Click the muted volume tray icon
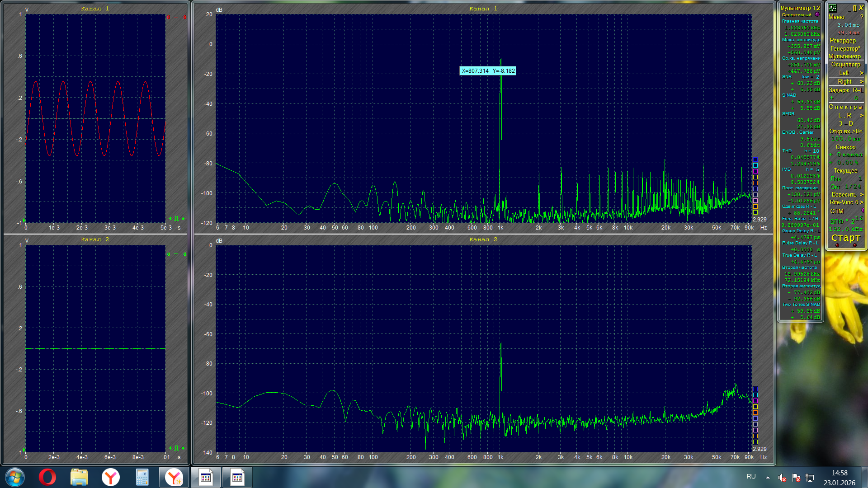This screenshot has width=868, height=488. click(x=782, y=477)
